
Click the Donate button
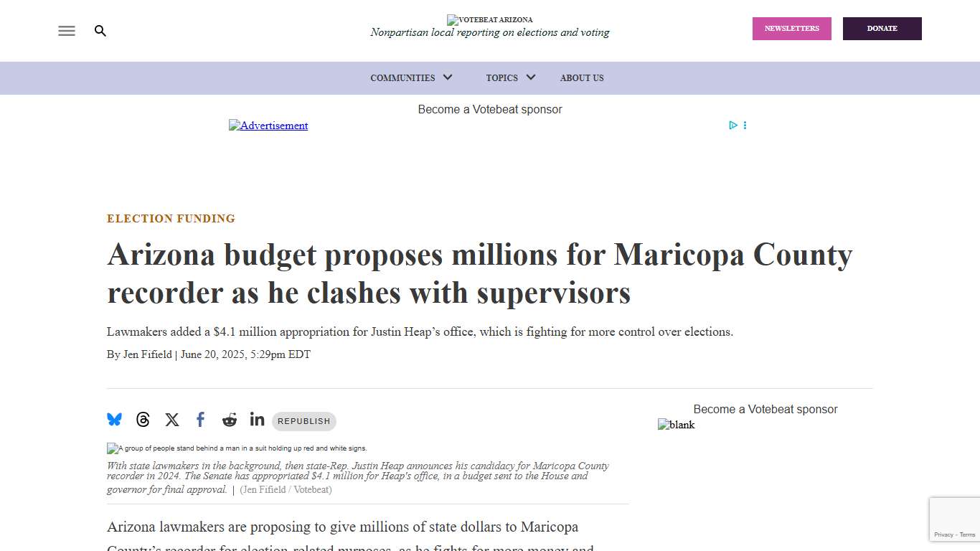pyautogui.click(x=882, y=29)
